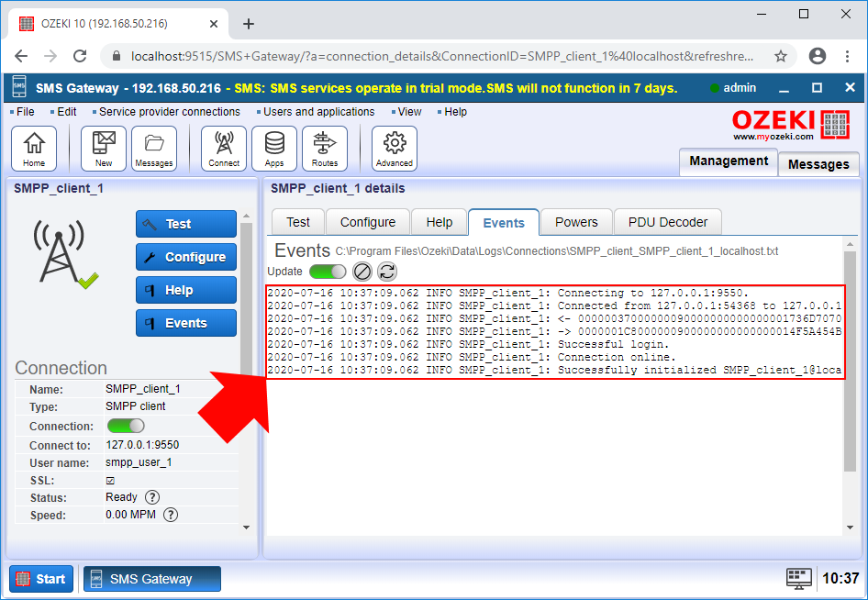This screenshot has height=600, width=868.
Task: Open the Chrome three-dot menu
Action: (x=847, y=56)
